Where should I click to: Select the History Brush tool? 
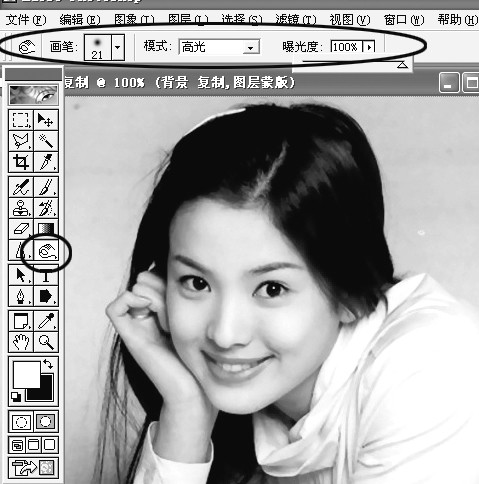click(x=46, y=208)
